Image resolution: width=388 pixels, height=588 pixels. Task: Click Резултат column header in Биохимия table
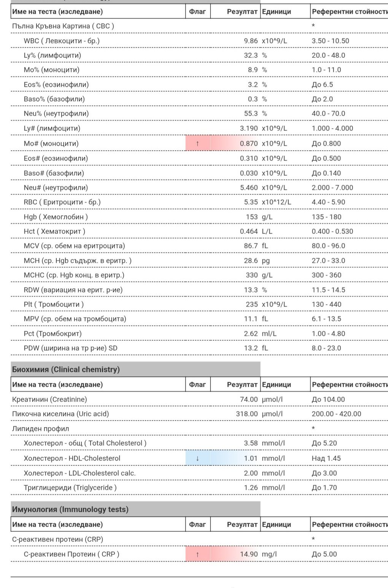(x=242, y=385)
